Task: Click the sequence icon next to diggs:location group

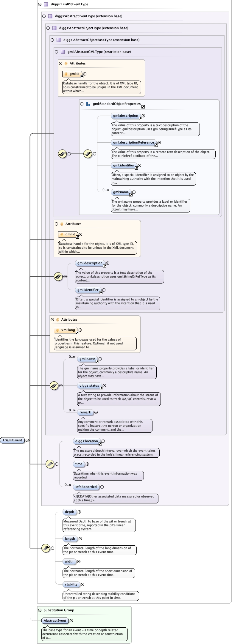Action: pos(50,464)
